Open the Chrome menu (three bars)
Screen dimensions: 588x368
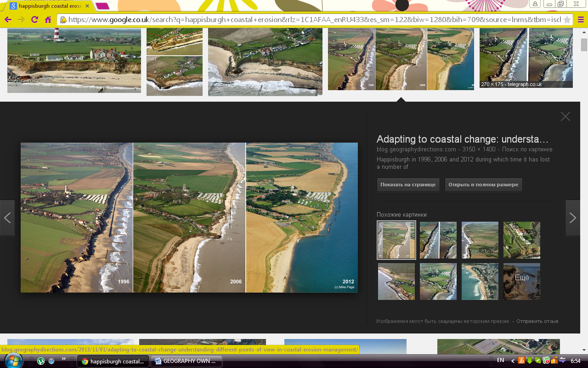click(x=581, y=20)
